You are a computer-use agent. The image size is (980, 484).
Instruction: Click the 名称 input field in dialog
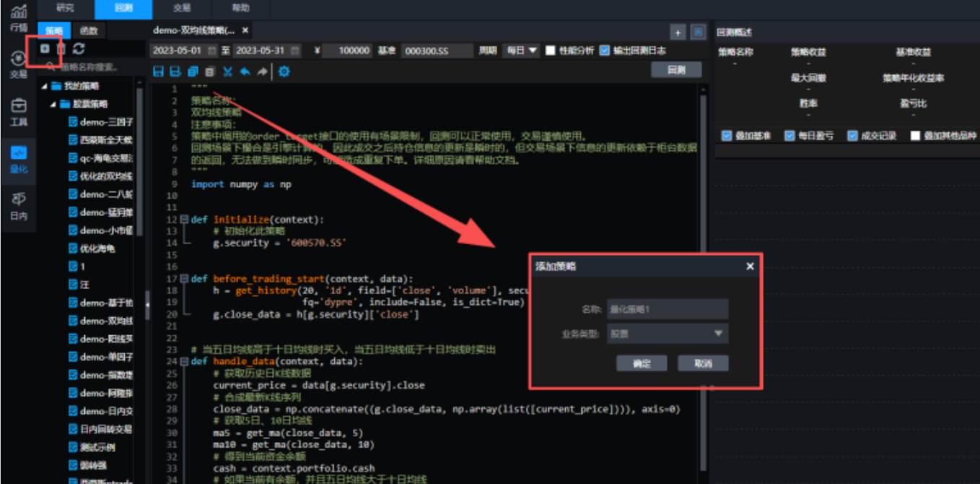point(668,309)
